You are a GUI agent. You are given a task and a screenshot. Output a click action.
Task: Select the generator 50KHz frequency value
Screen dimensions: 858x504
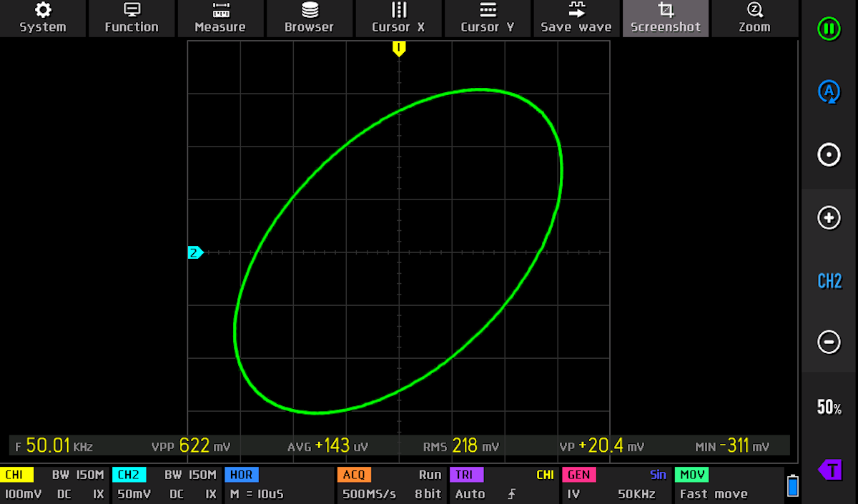[x=636, y=494]
